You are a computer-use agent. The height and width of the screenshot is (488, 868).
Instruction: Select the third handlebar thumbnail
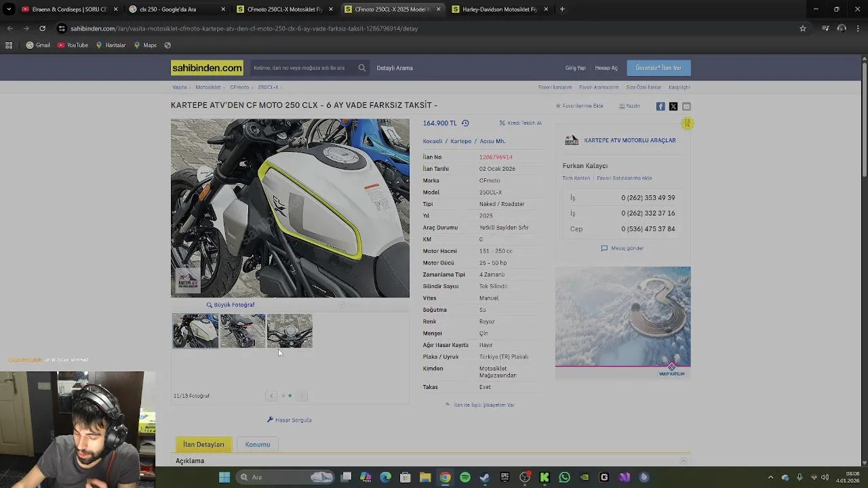pyautogui.click(x=290, y=331)
